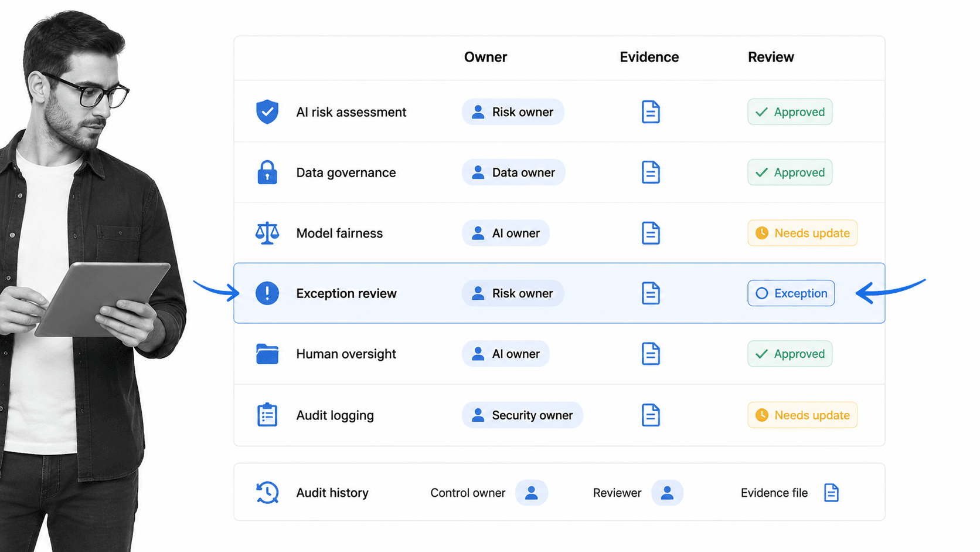This screenshot has height=552, width=980.
Task: Select the Audit logging label
Action: [335, 415]
